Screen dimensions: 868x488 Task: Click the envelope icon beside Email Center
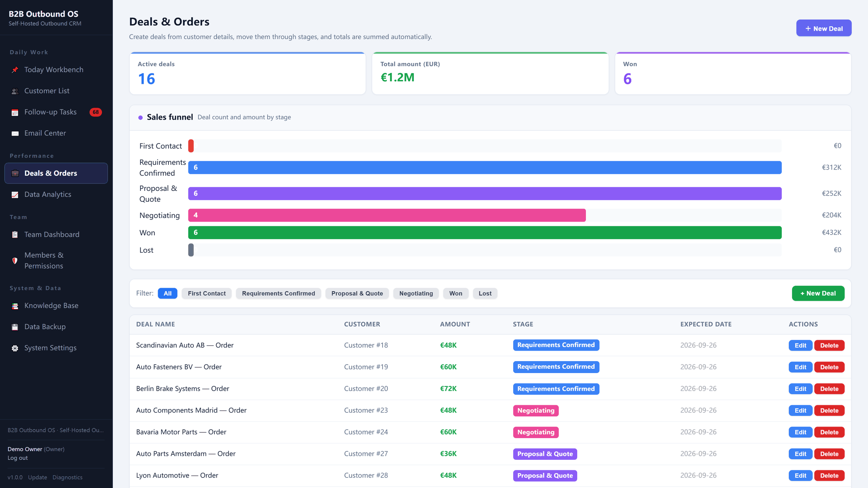pyautogui.click(x=15, y=133)
